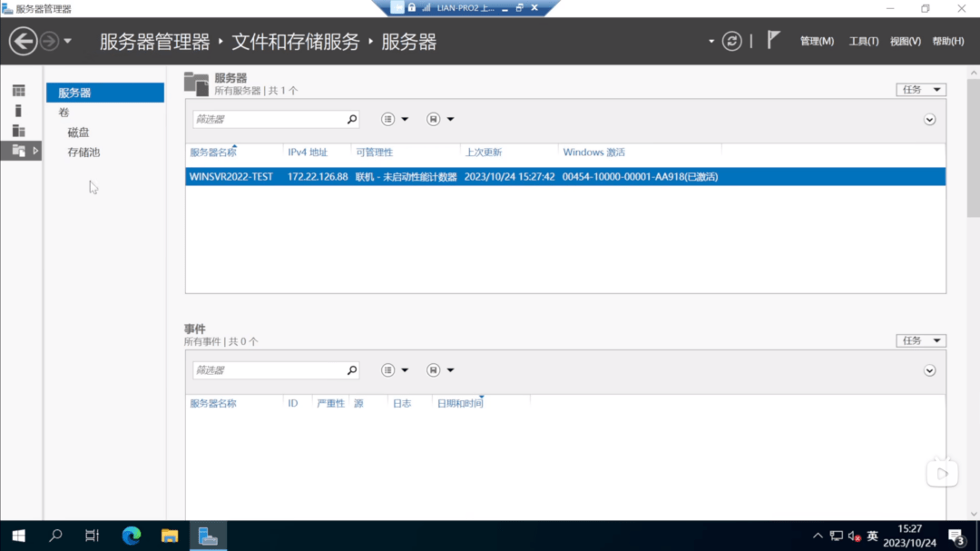Open File Explorer from the taskbar
Screen dimensions: 980x551
(x=170, y=536)
